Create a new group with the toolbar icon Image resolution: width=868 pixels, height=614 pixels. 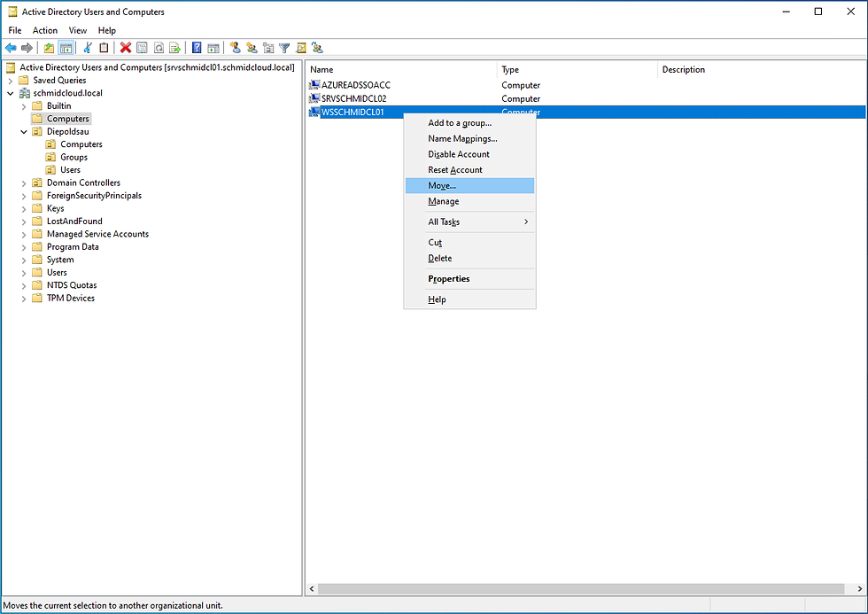[x=252, y=48]
